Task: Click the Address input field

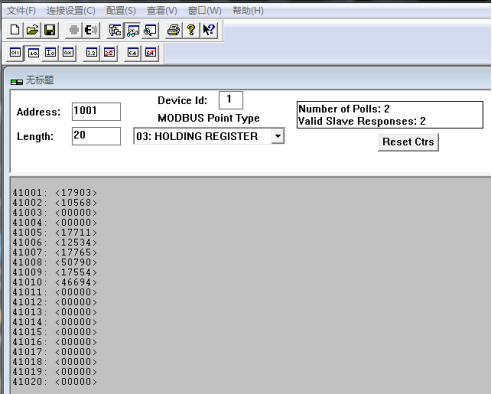Action: 96,111
